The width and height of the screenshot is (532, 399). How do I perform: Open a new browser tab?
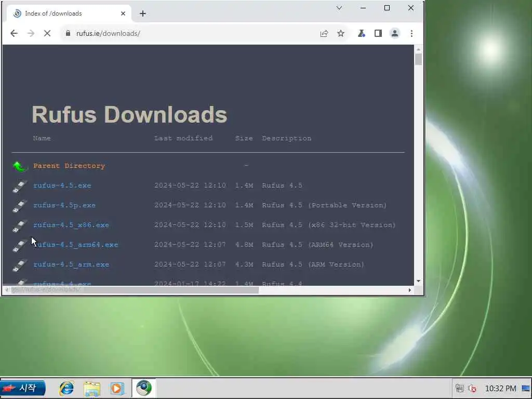click(x=143, y=14)
